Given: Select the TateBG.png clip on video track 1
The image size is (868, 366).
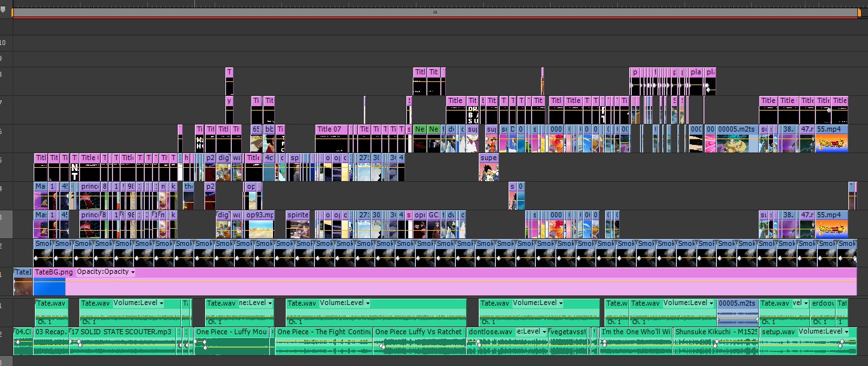Looking at the screenshot, I should pos(444,281).
